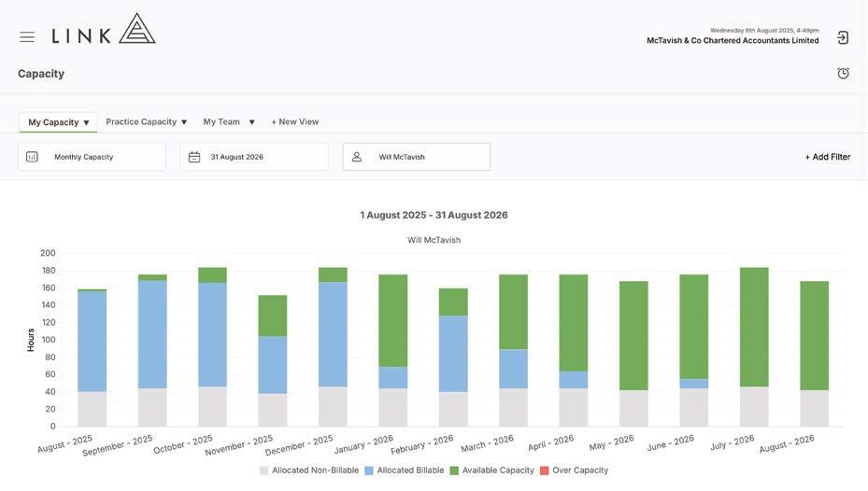This screenshot has width=868, height=491.
Task: Click the bar chart icon beside Monthly Capacity
Action: (32, 157)
